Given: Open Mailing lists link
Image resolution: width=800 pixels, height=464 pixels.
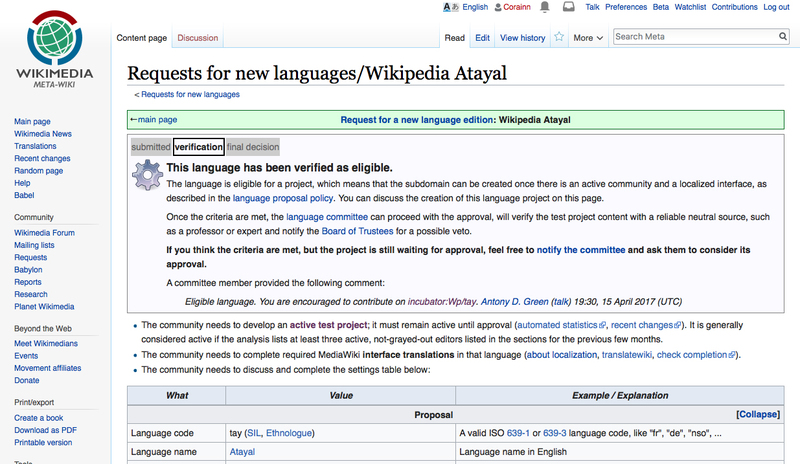Looking at the screenshot, I should (34, 245).
